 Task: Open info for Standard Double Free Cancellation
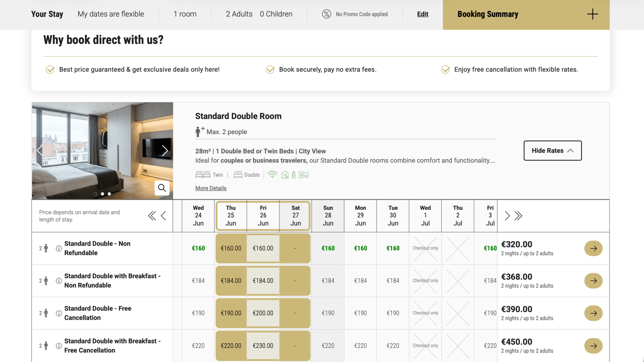point(59,313)
